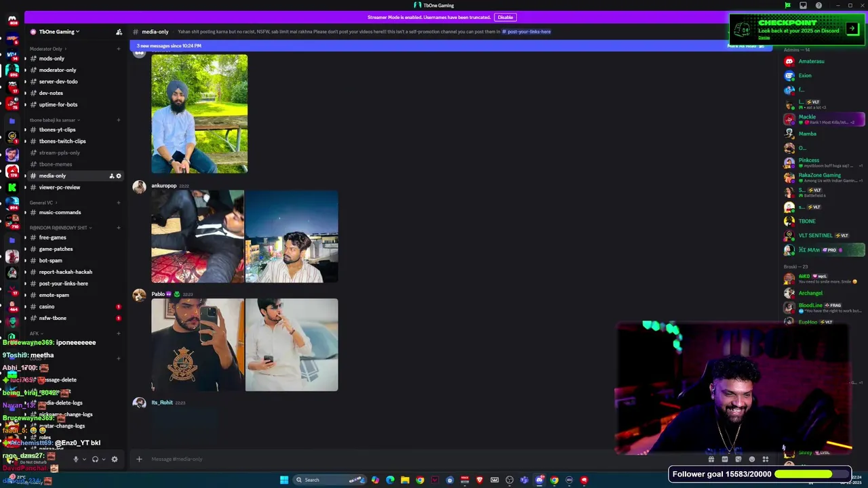Add channel to Moderator Only category
Screen dimensions: 868x488
tap(119, 49)
